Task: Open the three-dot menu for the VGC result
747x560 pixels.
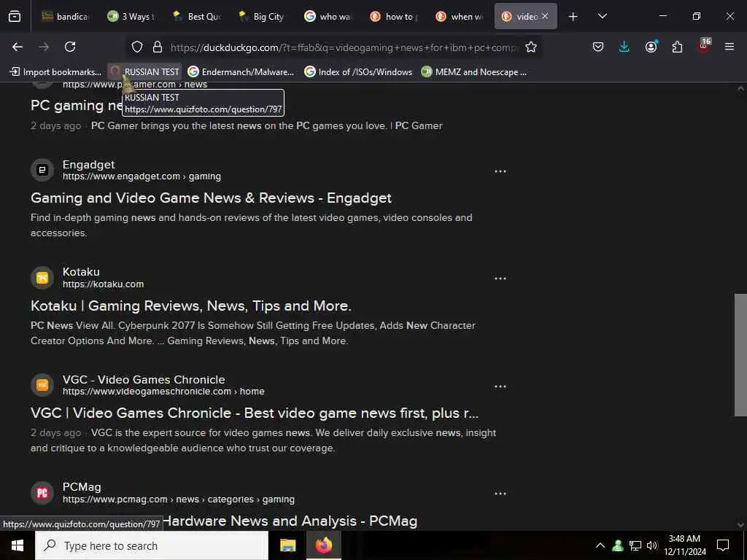Action: point(500,386)
